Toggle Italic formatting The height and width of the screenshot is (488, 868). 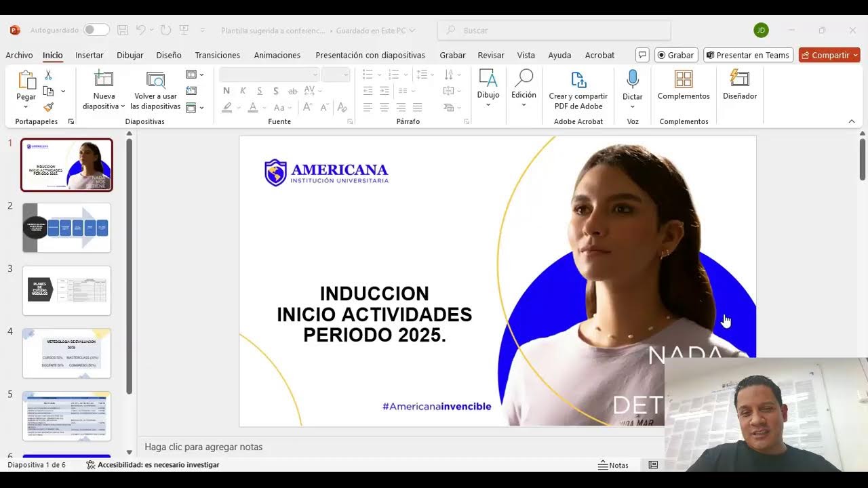point(243,91)
